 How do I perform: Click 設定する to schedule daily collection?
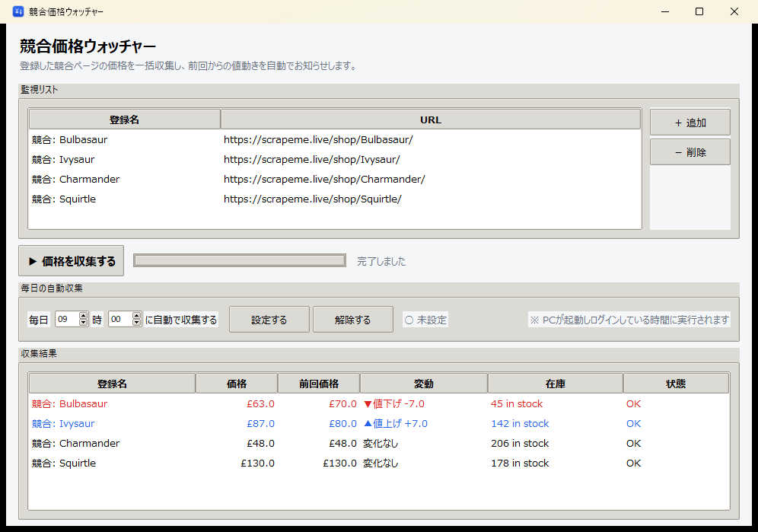(x=269, y=320)
